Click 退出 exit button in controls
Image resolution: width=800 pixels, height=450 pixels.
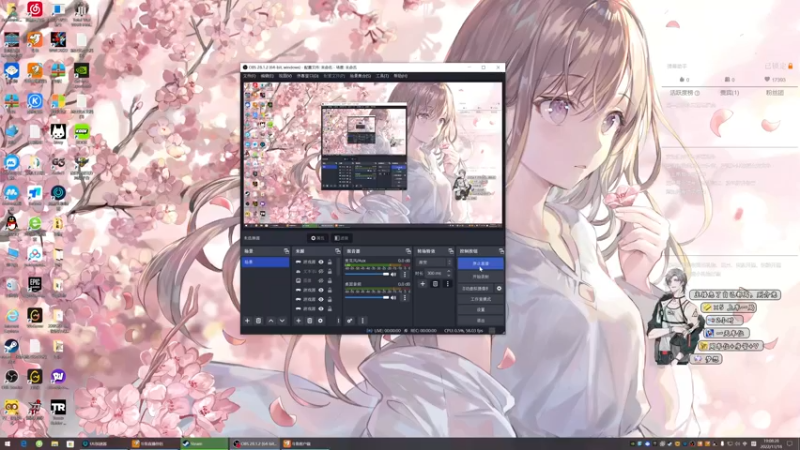click(481, 320)
